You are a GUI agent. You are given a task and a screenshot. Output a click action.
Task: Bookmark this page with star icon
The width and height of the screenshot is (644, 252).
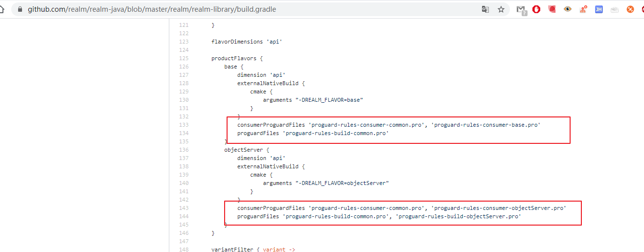coord(501,9)
